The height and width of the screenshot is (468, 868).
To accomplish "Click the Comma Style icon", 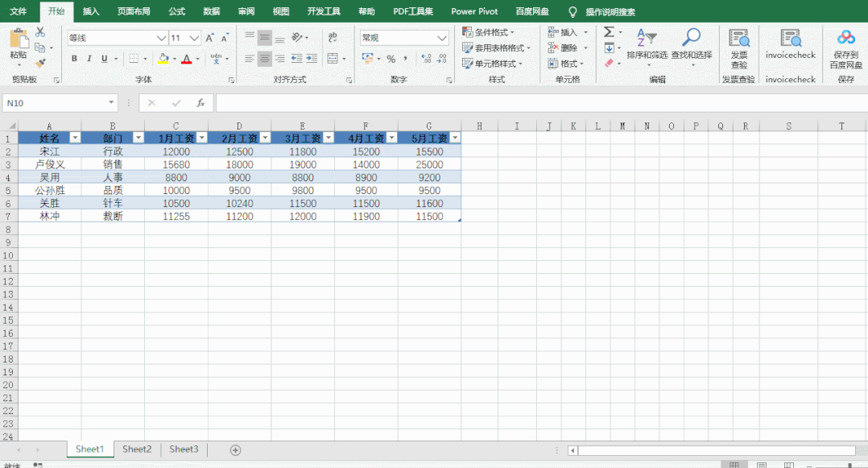I will (x=405, y=59).
